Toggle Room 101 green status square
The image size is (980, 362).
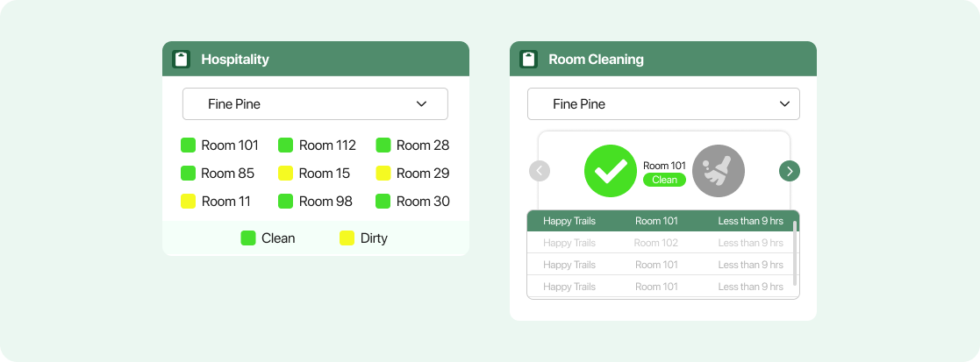click(x=188, y=146)
